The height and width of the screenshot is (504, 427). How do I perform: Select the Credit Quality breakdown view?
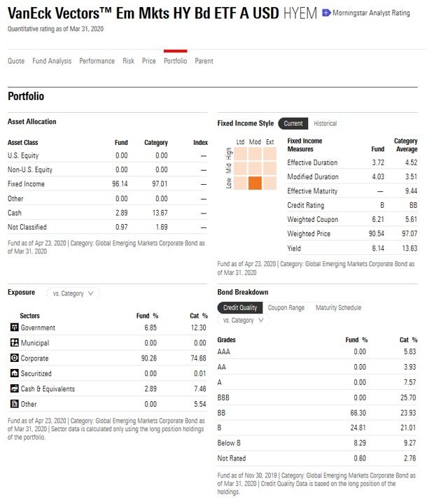coord(239,307)
